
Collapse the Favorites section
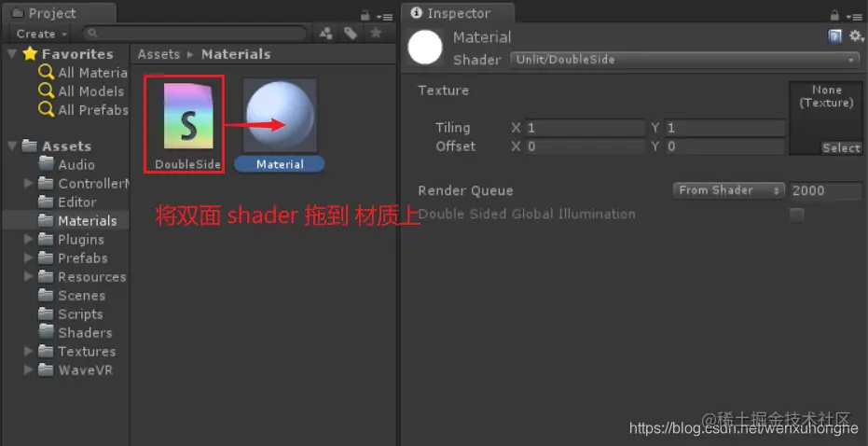point(12,54)
